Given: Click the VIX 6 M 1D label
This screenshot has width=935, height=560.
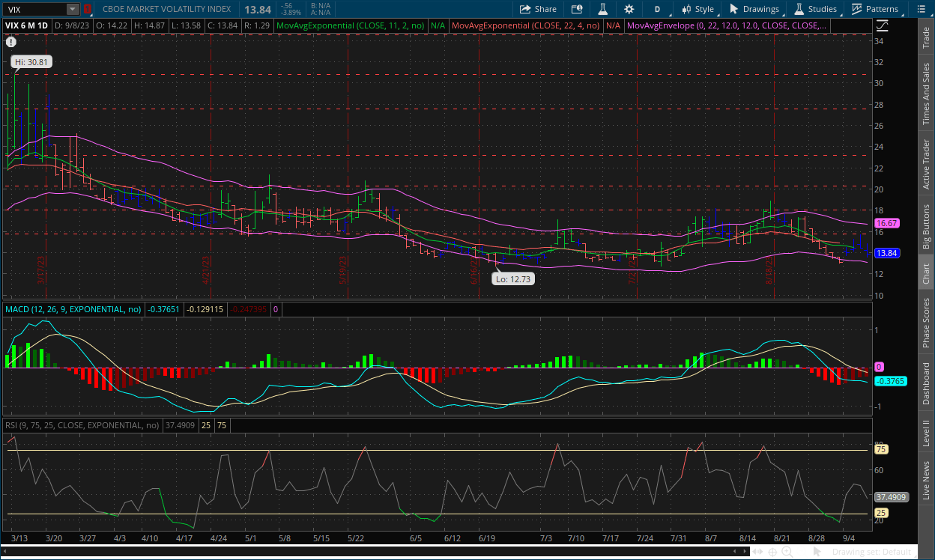Looking at the screenshot, I should point(27,25).
